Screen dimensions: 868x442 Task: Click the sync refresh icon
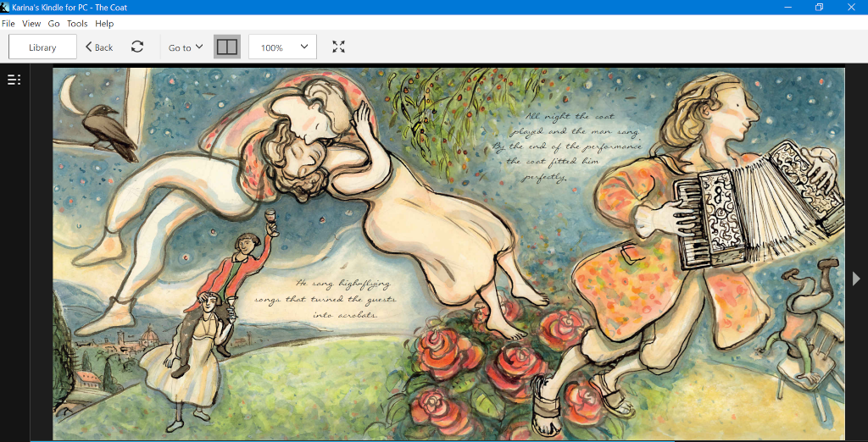(137, 47)
